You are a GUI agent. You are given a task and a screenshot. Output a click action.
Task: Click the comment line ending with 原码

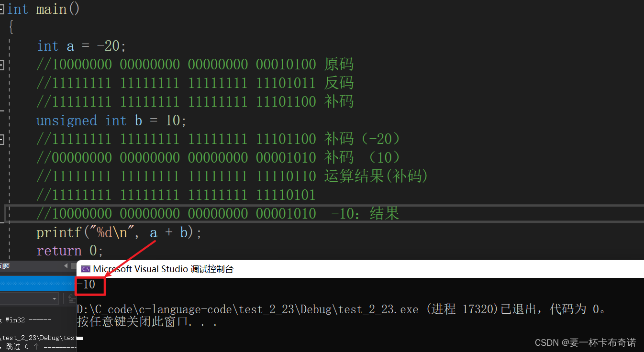click(195, 65)
